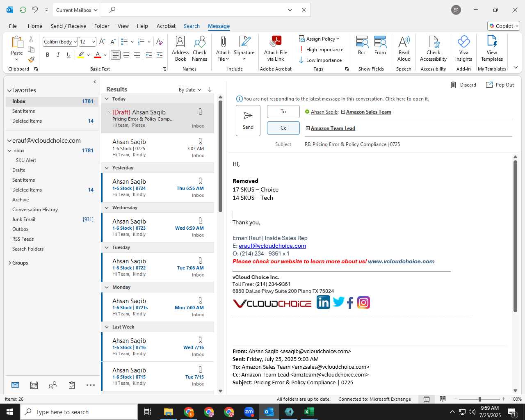Open Tasks in navigation bar
525x420 pixels.
[72, 385]
